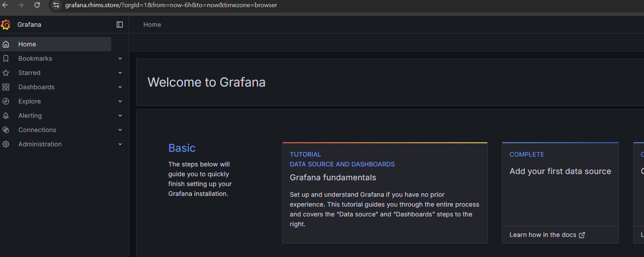Screen dimensions: 644x257
Task: Expand the Bookmarks section chevron
Action: click(x=120, y=58)
